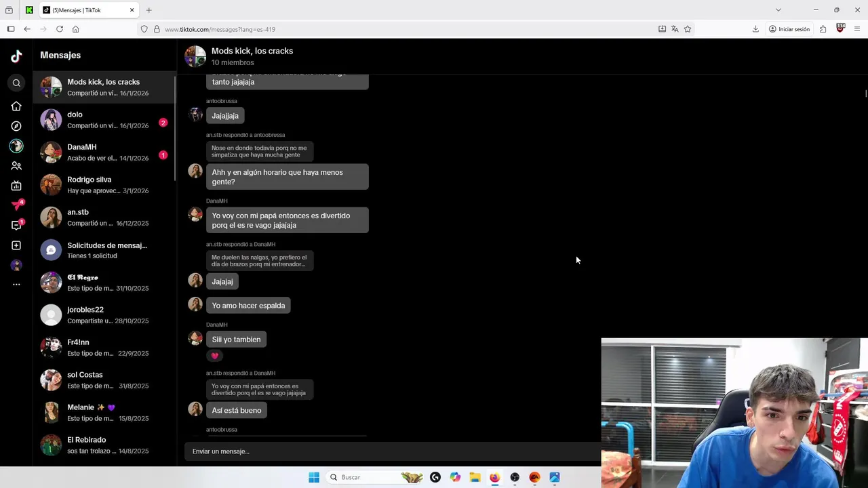This screenshot has width=868, height=488.
Task: Open the dolo conversation
Action: pyautogui.click(x=104, y=119)
